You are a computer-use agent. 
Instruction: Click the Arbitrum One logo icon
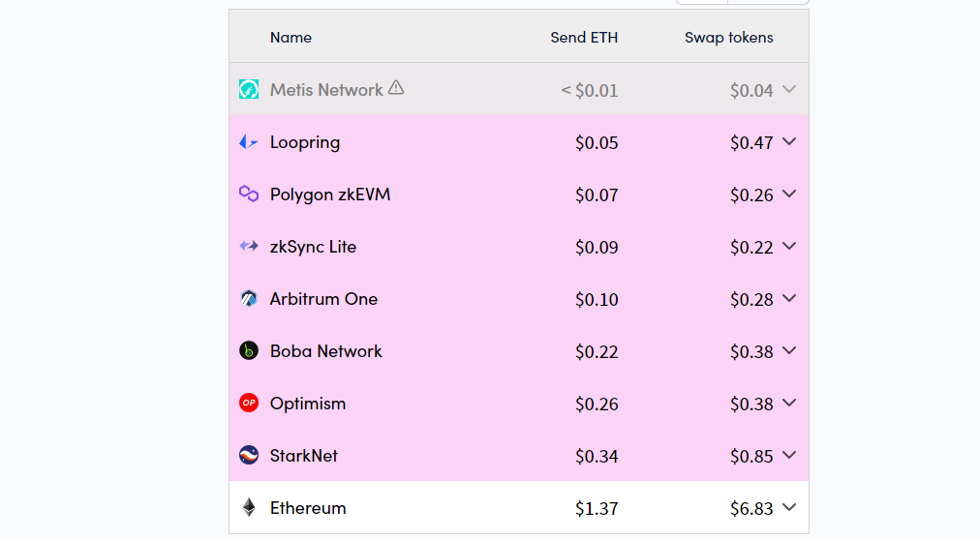(249, 299)
